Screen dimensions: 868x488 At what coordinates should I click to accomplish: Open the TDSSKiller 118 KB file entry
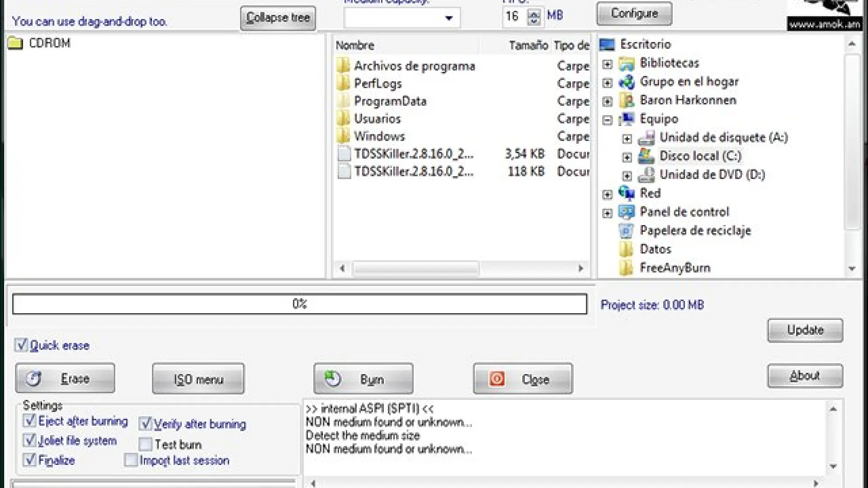pos(413,172)
